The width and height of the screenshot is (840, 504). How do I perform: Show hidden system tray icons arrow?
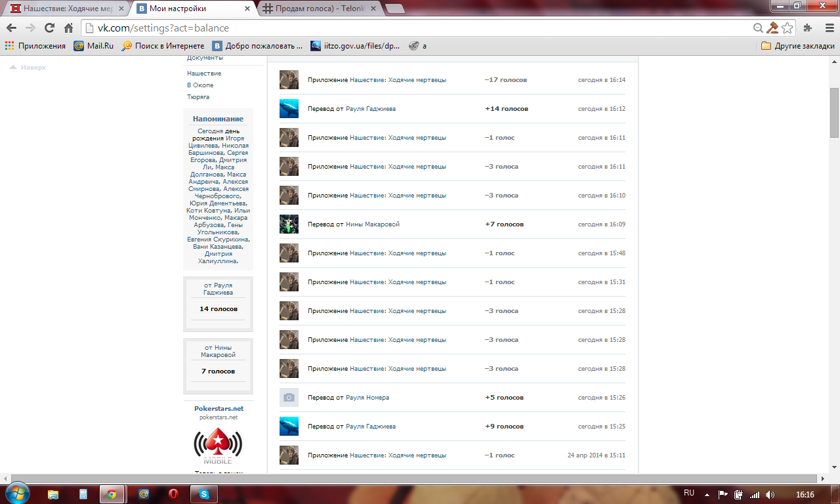coord(707,494)
